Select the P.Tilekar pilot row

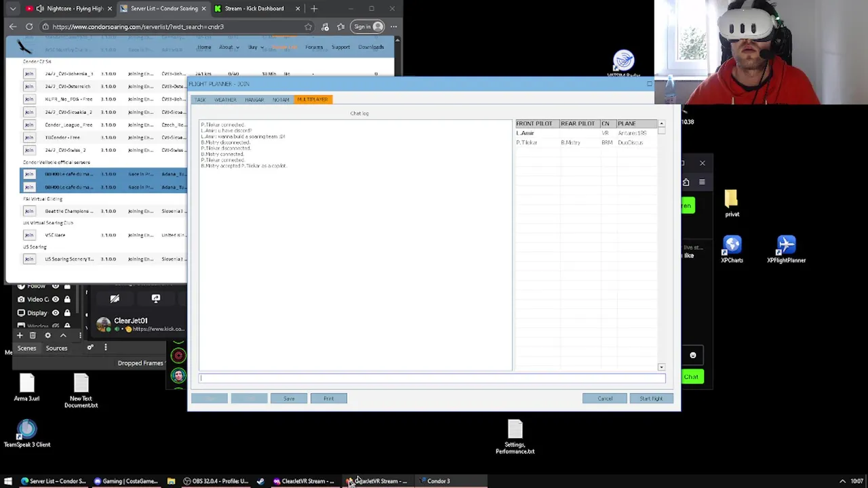pyautogui.click(x=586, y=142)
